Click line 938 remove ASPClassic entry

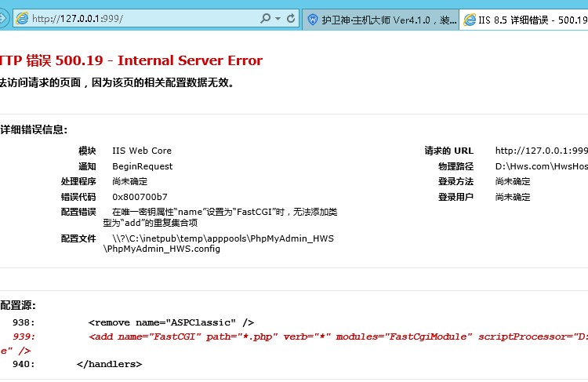coord(171,322)
